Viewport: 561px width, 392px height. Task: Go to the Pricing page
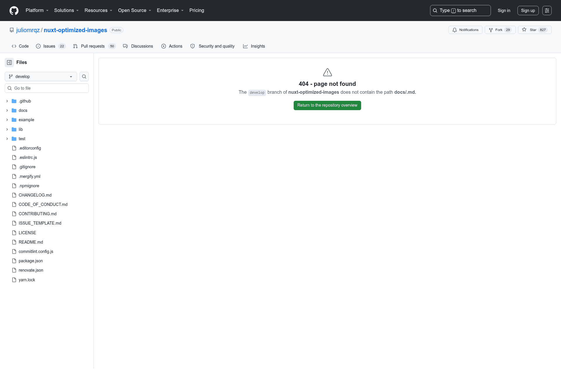[197, 11]
